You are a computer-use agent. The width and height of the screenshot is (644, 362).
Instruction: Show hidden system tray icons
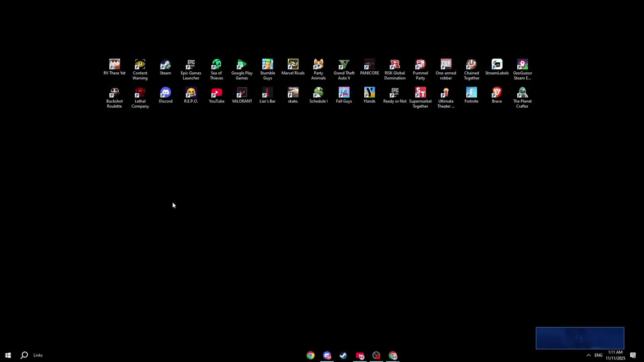tap(589, 355)
